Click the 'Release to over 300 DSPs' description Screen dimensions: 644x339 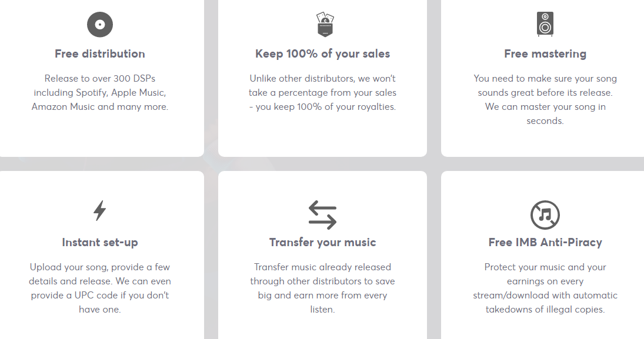point(100,93)
